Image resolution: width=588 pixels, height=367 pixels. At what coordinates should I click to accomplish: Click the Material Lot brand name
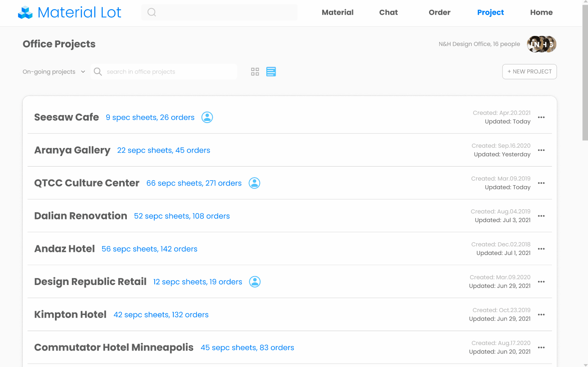pos(79,12)
